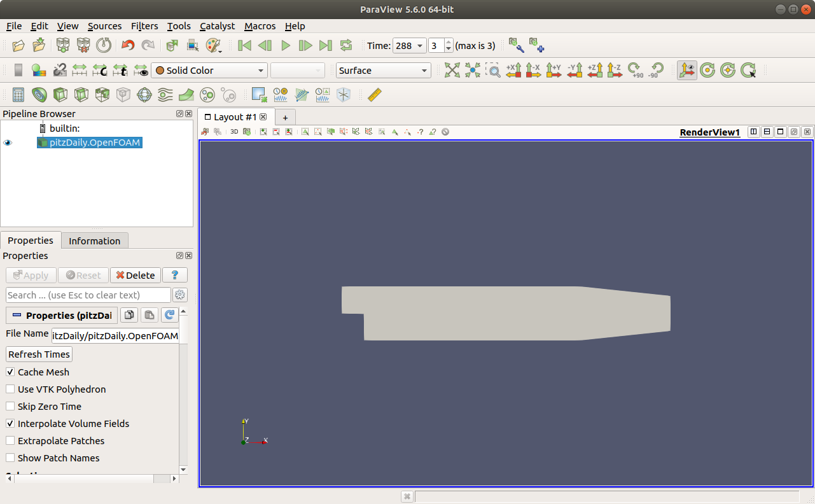The image size is (815, 504).
Task: Click Rescale to custom range icon
Action: pos(100,71)
